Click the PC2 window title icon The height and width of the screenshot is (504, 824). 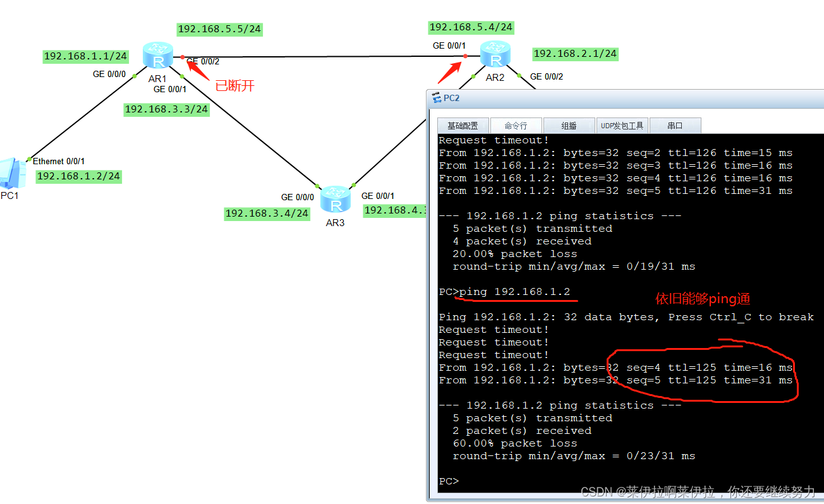point(436,98)
